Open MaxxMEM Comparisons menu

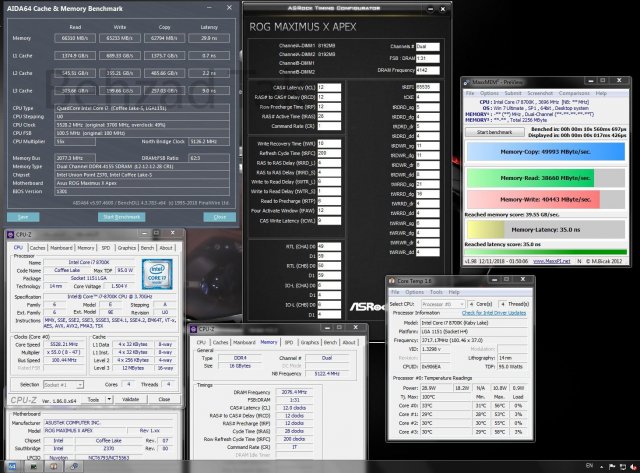coord(574,93)
